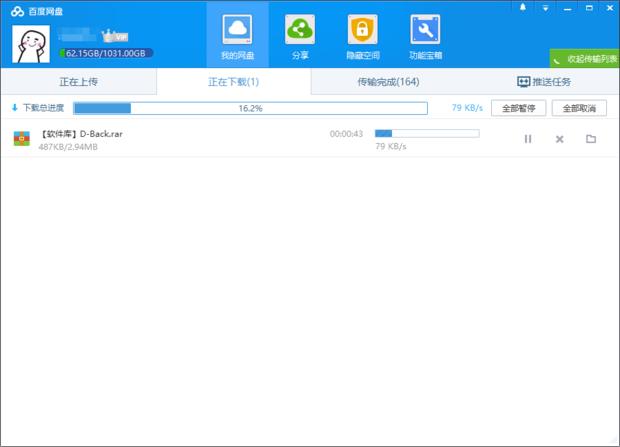
Task: Open the 分享 (Share) section
Action: pyautogui.click(x=299, y=36)
